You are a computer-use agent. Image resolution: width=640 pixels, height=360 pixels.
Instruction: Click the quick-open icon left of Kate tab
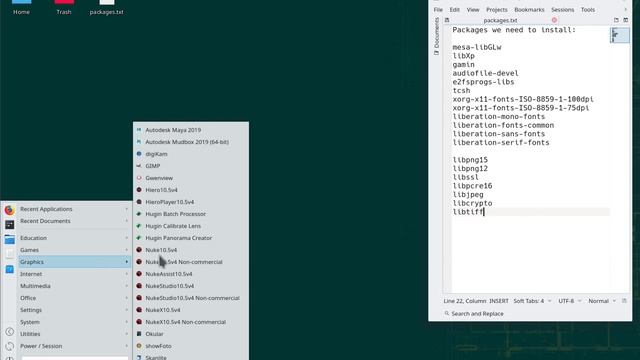[x=447, y=20]
